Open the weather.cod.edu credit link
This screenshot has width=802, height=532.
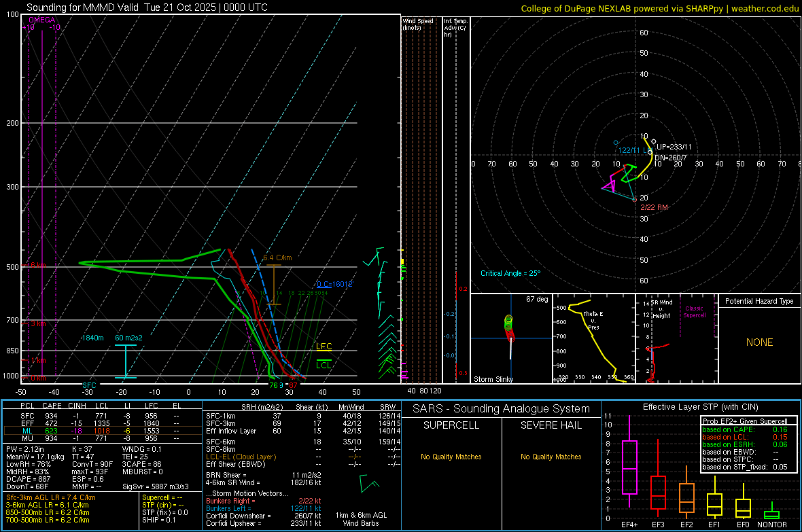764,8
